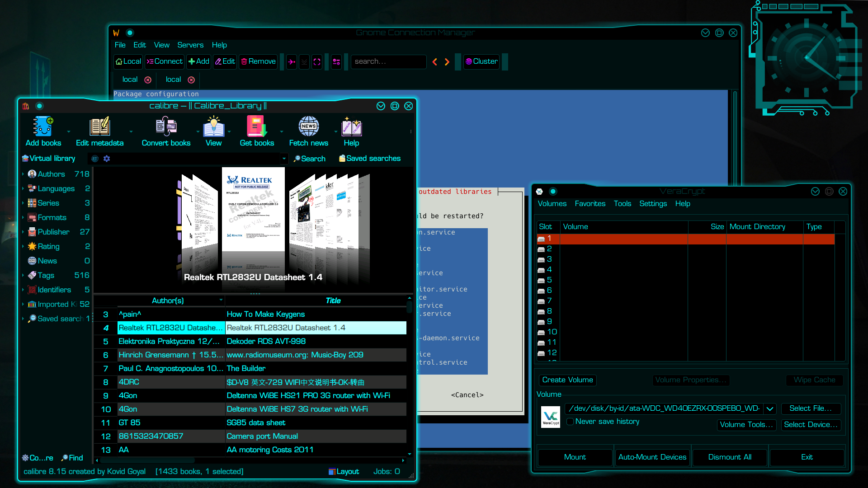Open the Cluster tool
The width and height of the screenshot is (868, 488).
[481, 61]
